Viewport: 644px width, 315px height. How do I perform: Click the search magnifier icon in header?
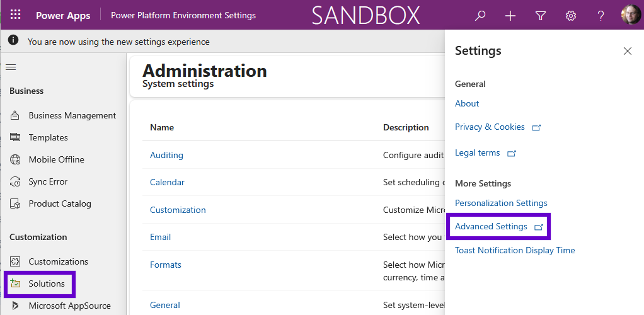pos(480,16)
